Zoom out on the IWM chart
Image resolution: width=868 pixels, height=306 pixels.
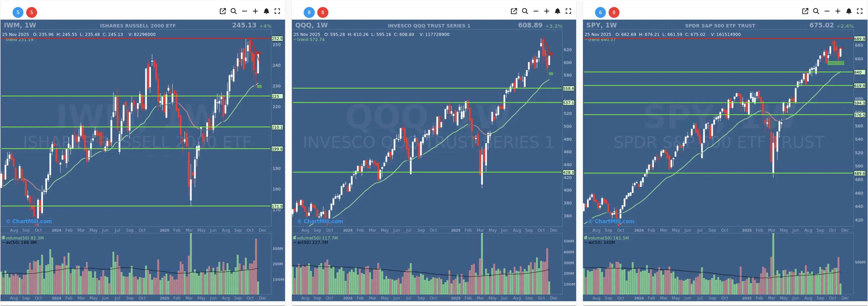click(x=245, y=11)
